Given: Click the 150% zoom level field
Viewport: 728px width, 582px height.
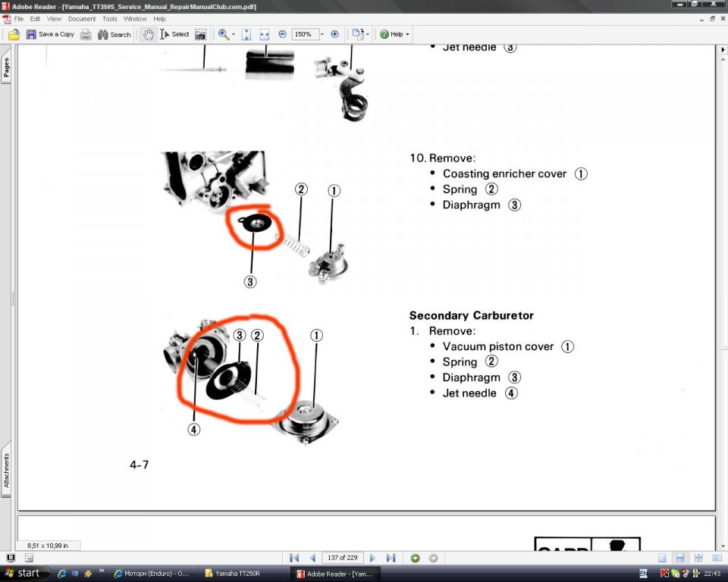Looking at the screenshot, I should (x=305, y=34).
